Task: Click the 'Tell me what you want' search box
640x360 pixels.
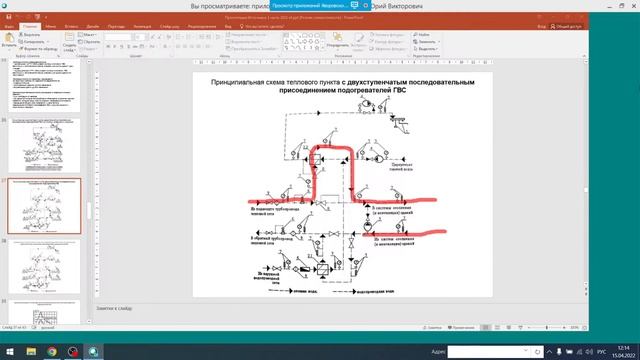Action: click(262, 27)
